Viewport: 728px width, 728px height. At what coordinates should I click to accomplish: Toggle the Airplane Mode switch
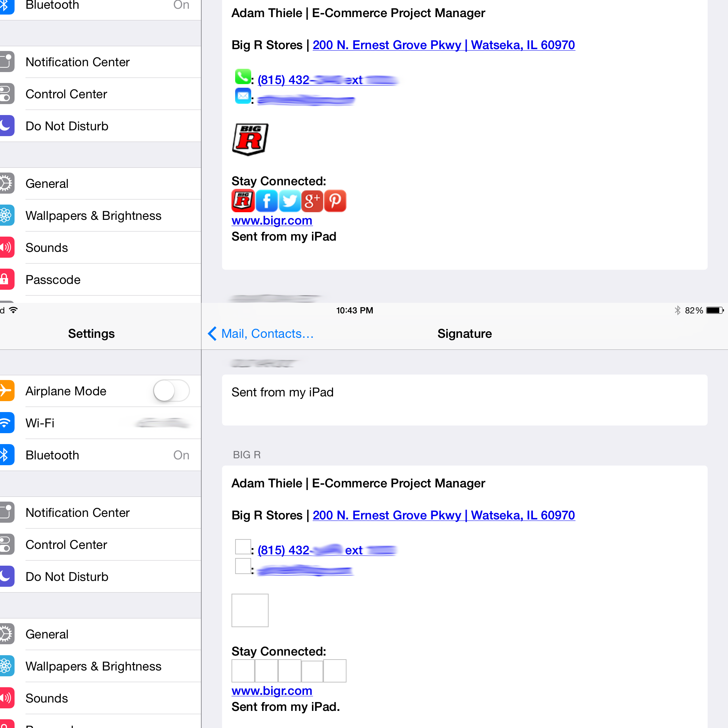pos(171,391)
